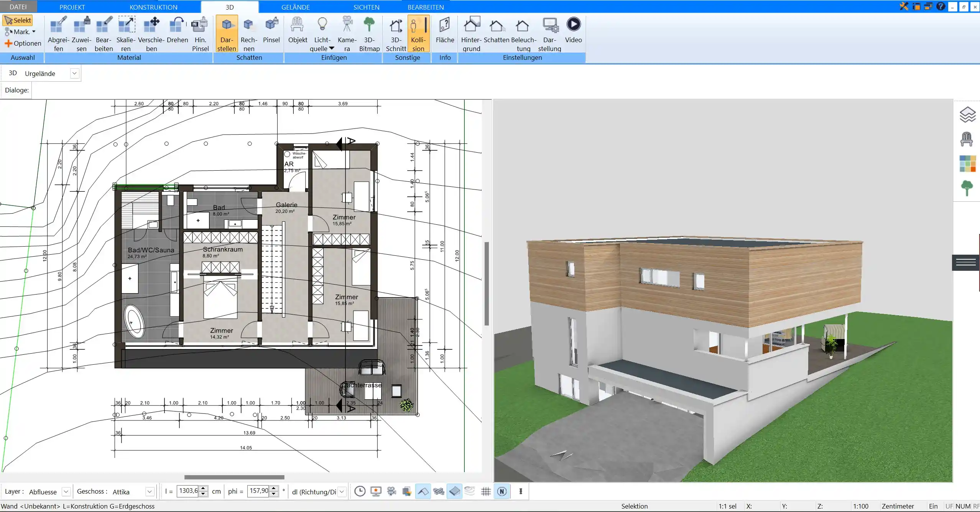Open the wrench tools settings in title bar
Screen dimensions: 980x512
tap(904, 6)
